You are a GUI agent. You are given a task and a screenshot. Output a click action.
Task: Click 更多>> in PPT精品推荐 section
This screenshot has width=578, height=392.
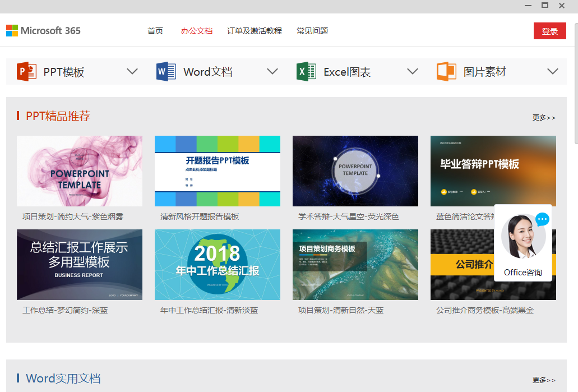pyautogui.click(x=544, y=118)
